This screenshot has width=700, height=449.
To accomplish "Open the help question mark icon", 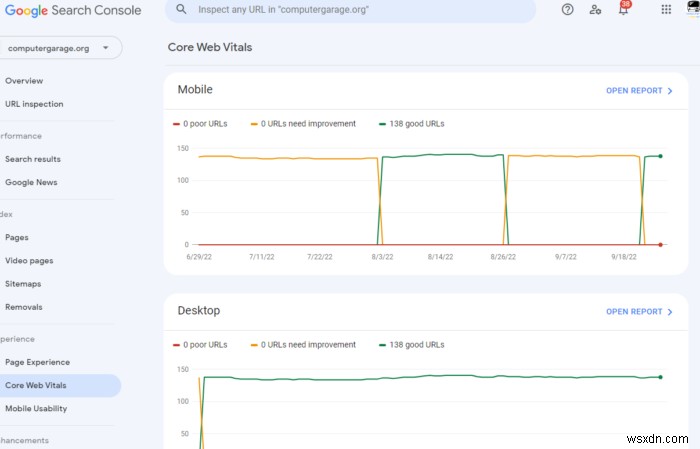I will click(567, 9).
